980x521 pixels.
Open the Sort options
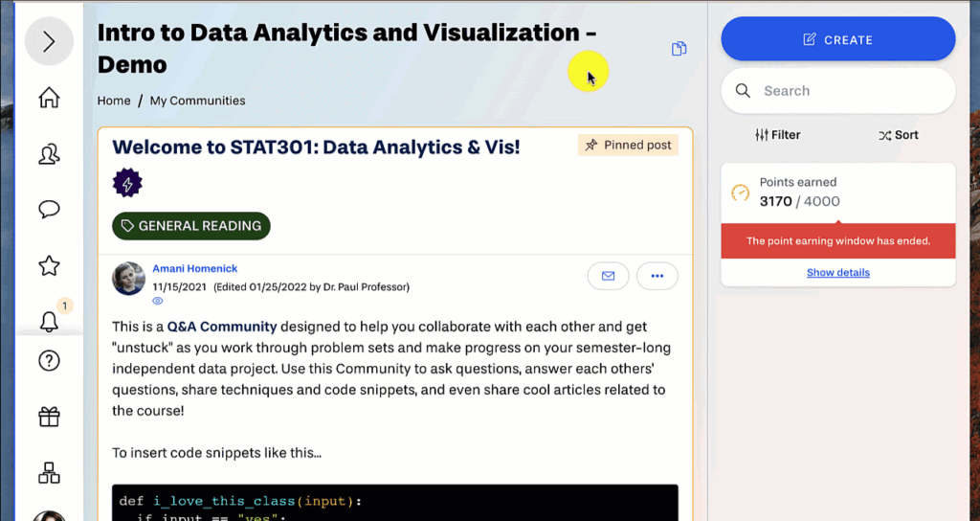point(898,135)
